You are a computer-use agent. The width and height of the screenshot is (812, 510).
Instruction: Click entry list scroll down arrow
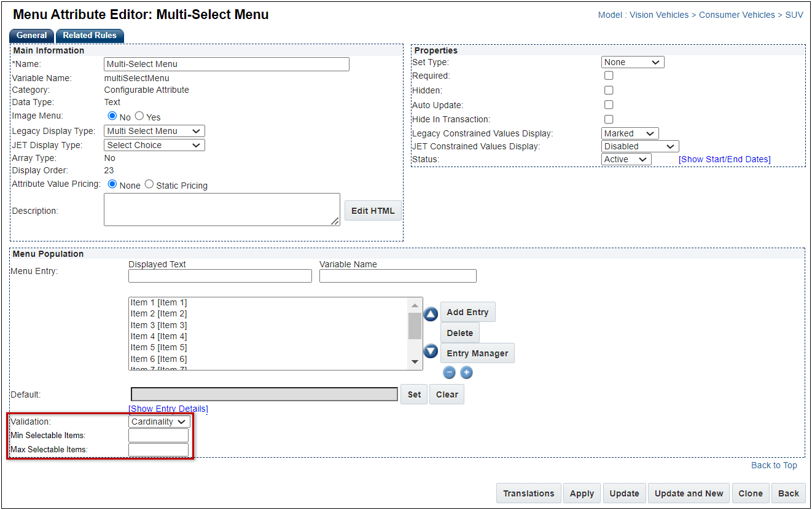coord(415,363)
